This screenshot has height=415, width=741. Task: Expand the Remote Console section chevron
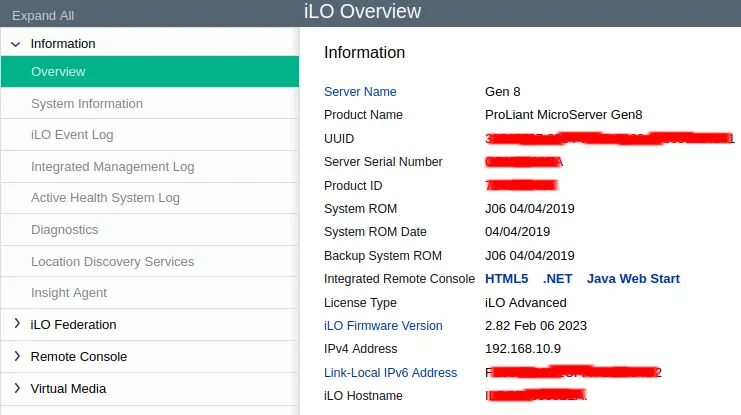coord(17,356)
